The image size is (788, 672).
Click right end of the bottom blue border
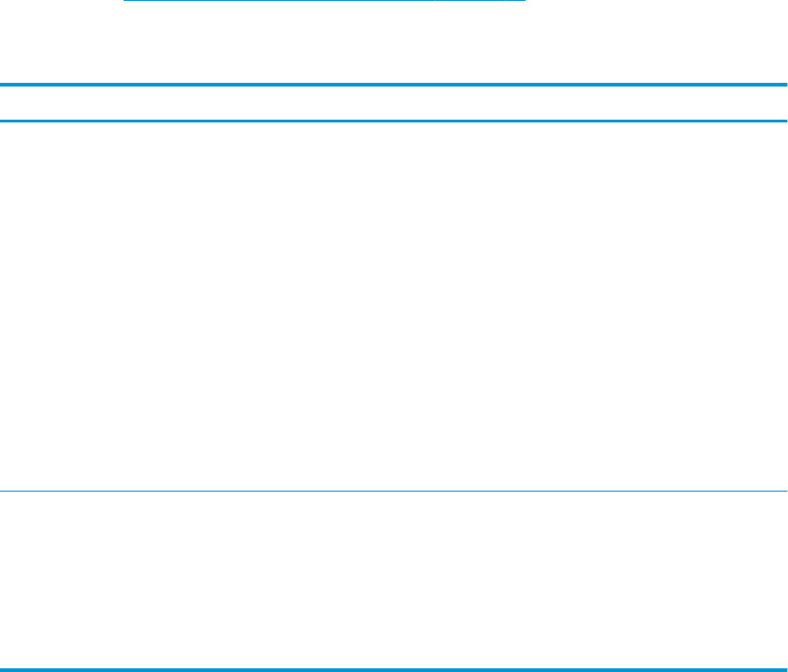[784, 670]
